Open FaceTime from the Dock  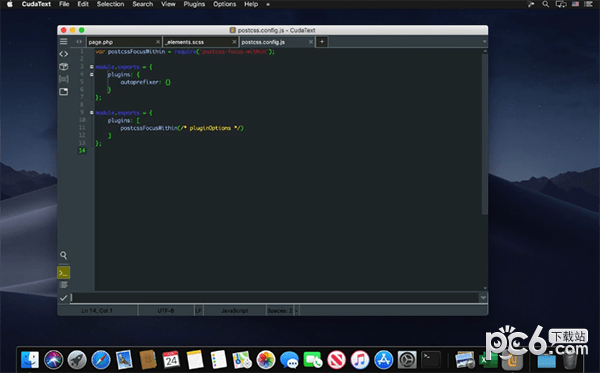click(x=313, y=360)
